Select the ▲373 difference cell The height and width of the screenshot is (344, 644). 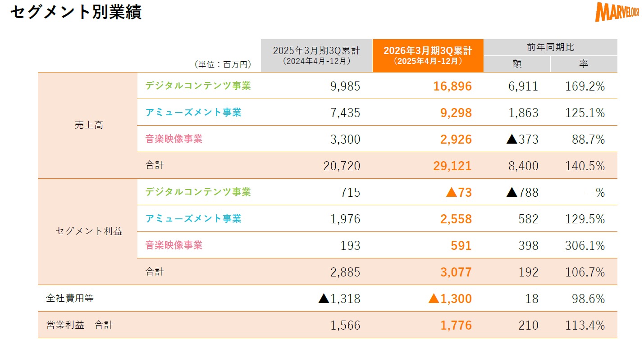point(522,139)
